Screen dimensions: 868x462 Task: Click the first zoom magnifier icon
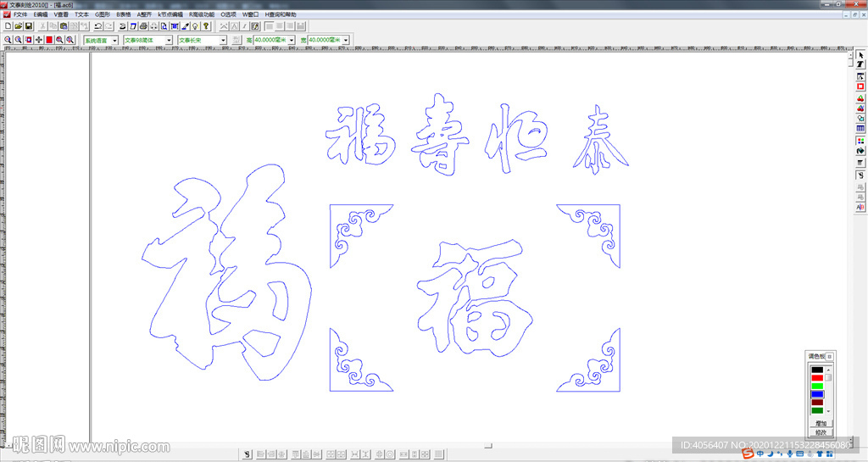click(8, 40)
